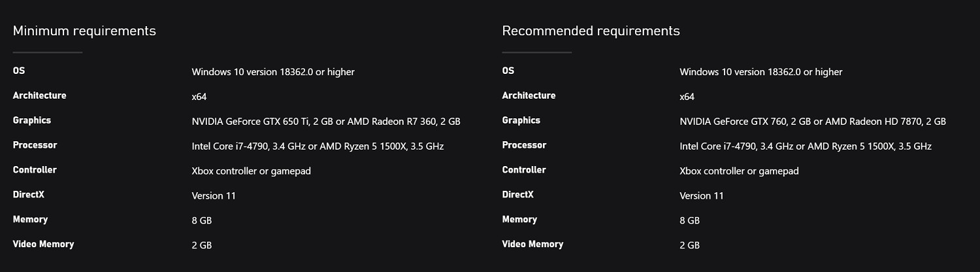Click the recommended Memory "8 GB" value

[x=689, y=220]
